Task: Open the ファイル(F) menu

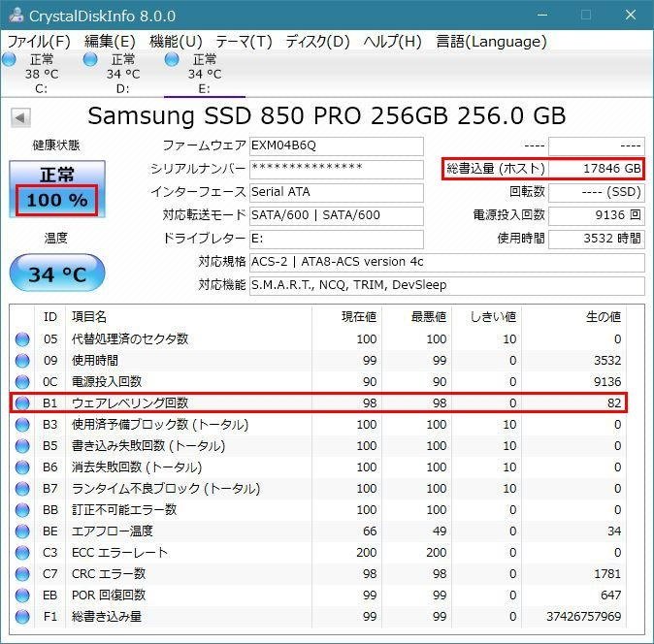Action: pos(39,42)
